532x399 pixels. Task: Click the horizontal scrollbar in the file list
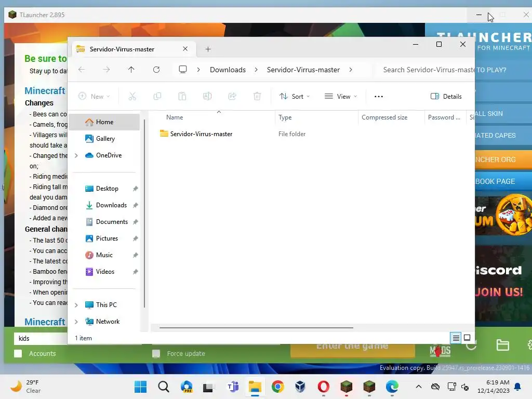click(256, 328)
